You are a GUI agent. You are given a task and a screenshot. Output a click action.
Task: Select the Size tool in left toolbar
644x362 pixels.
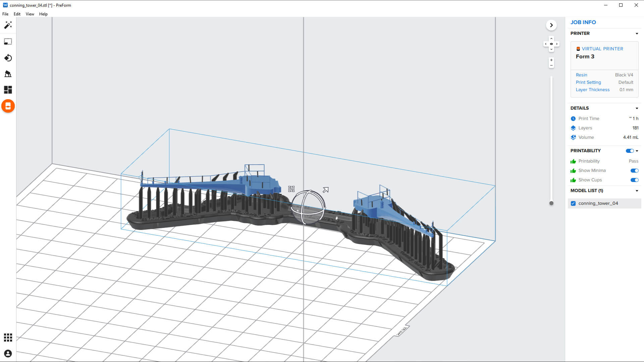8,42
